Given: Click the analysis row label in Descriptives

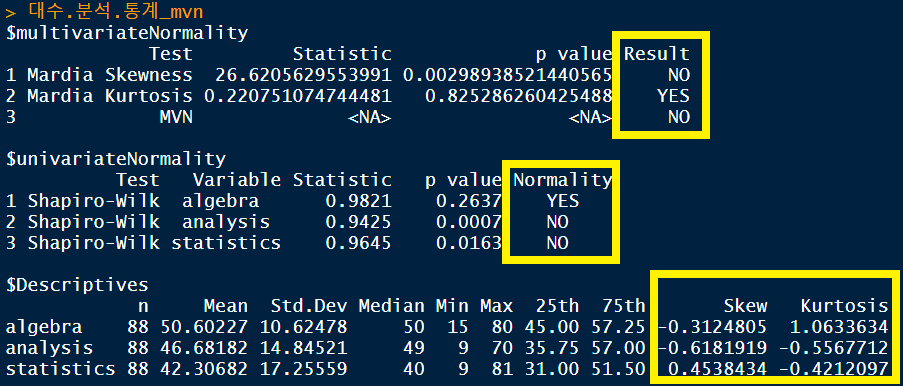Looking at the screenshot, I should 50,349.
